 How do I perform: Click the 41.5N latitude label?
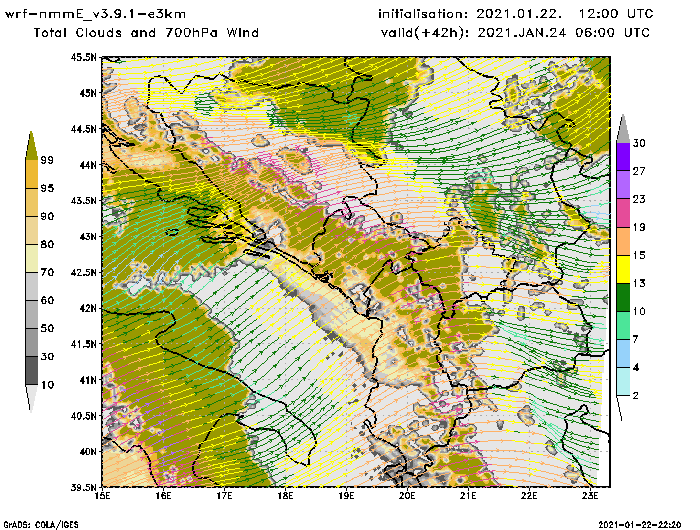point(83,344)
